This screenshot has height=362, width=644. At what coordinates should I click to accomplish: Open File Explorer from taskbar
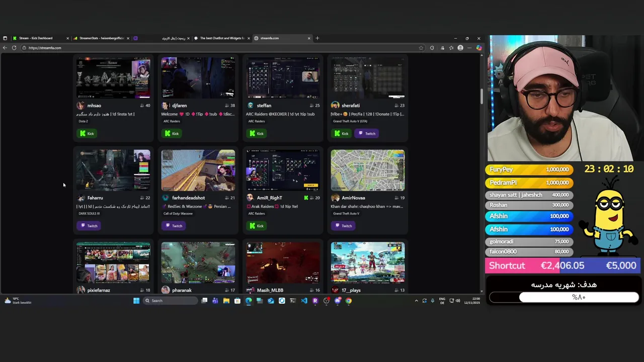pyautogui.click(x=226, y=301)
